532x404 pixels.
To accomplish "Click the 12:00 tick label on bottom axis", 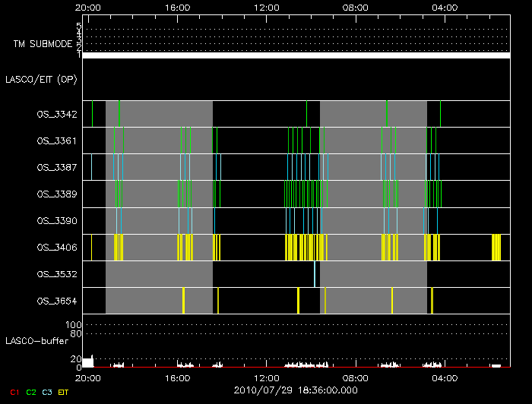I will click(x=266, y=377).
